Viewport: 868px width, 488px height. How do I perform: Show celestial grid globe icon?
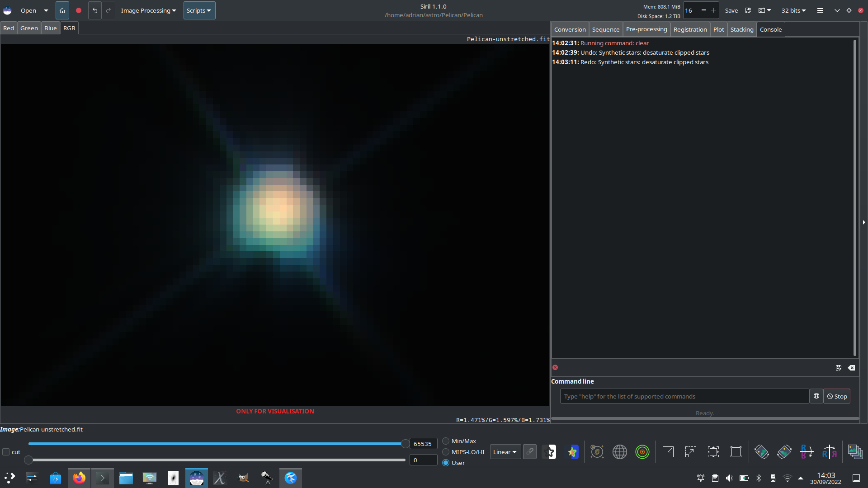(x=620, y=452)
